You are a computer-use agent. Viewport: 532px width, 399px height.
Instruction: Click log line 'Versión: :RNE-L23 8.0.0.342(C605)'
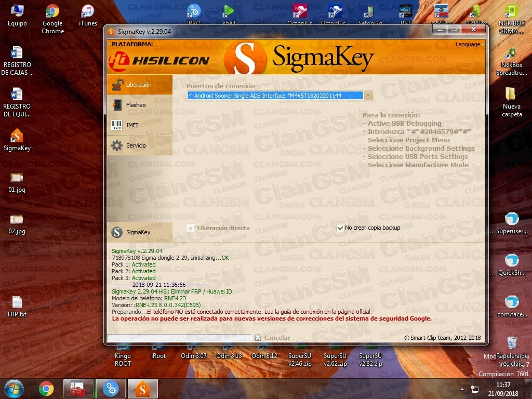pyautogui.click(x=156, y=305)
